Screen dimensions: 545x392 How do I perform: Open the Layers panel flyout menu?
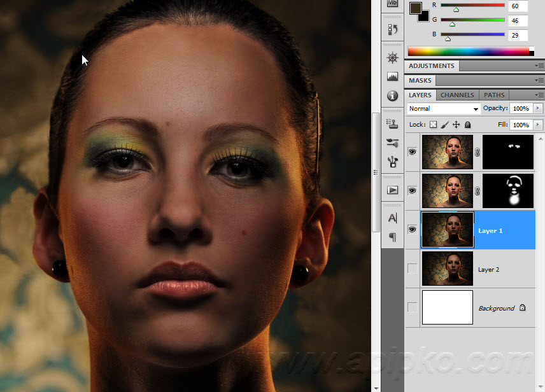coord(539,95)
